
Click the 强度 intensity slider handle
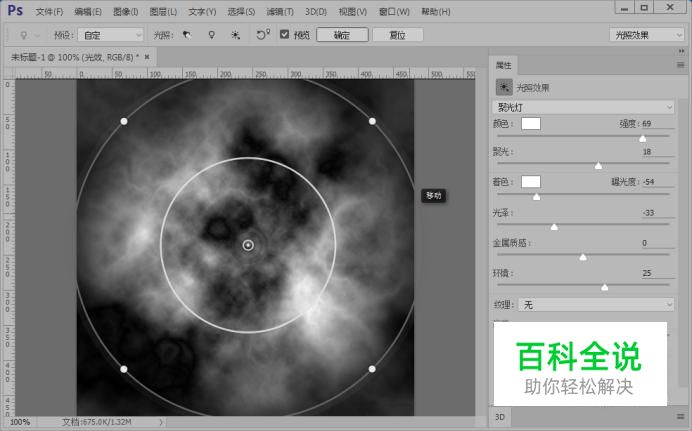[643, 139]
